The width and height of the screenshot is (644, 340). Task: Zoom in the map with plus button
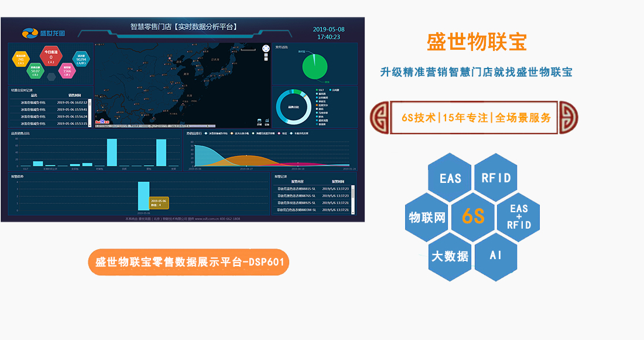[266, 55]
